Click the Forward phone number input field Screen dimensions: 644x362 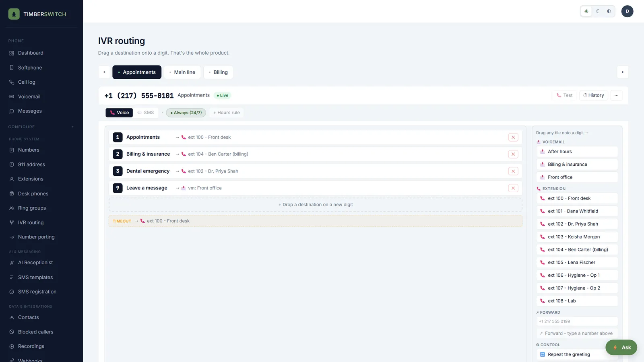click(577, 321)
